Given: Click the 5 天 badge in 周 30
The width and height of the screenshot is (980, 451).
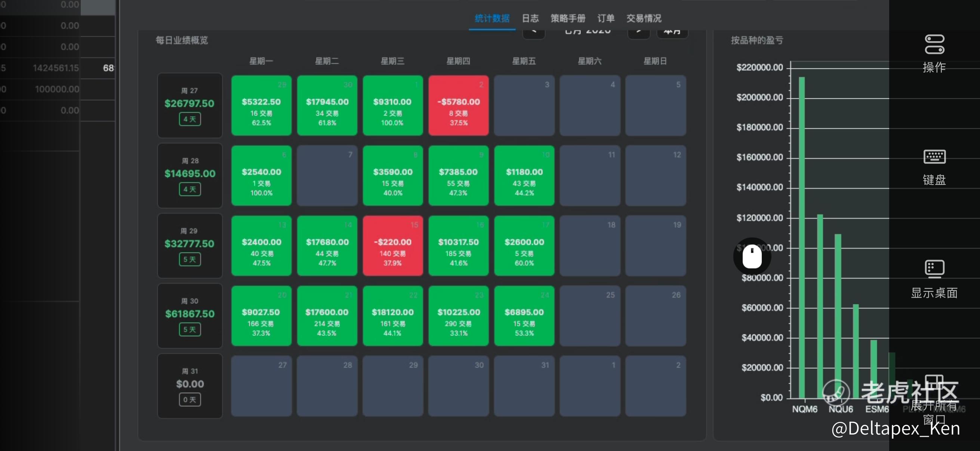Looking at the screenshot, I should tap(190, 329).
